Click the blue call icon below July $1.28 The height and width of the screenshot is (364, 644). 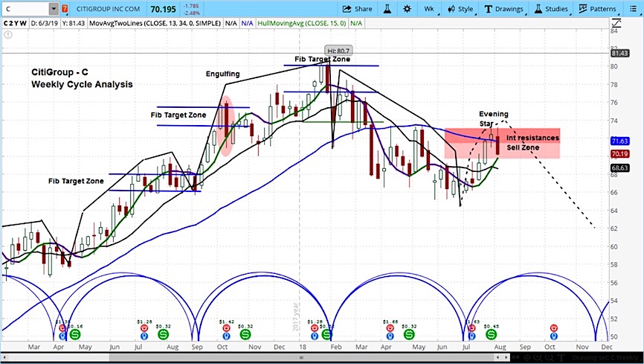tap(144, 336)
